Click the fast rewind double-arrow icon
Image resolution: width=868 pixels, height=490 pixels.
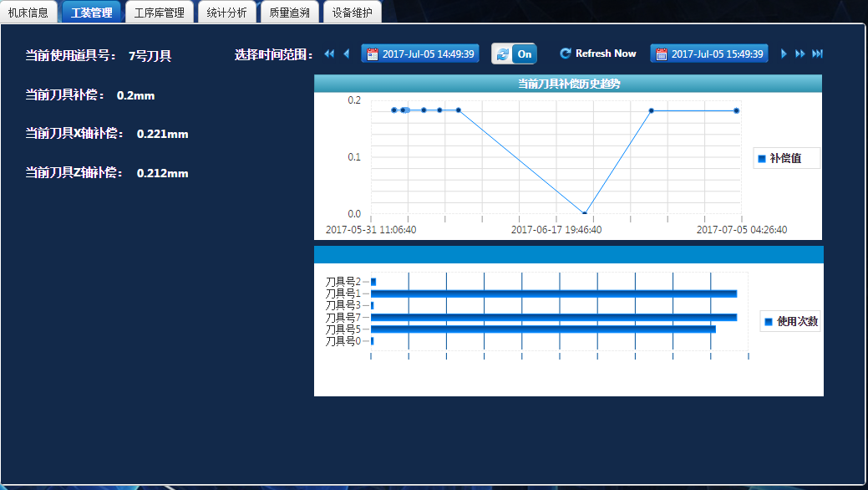point(329,54)
